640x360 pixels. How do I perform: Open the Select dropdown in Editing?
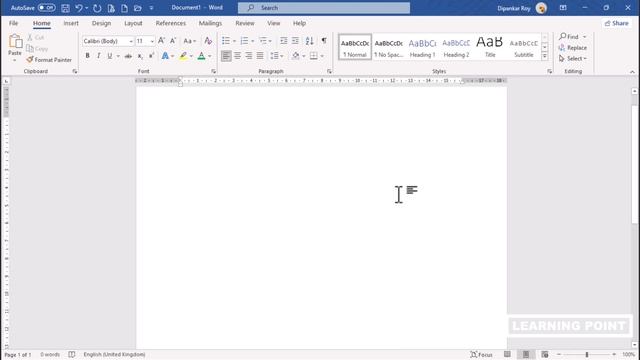tap(573, 59)
